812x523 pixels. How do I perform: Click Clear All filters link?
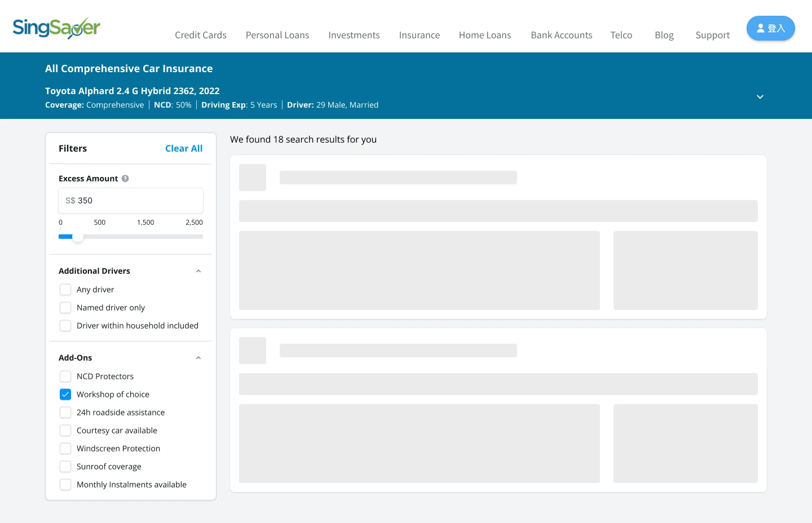tap(184, 149)
